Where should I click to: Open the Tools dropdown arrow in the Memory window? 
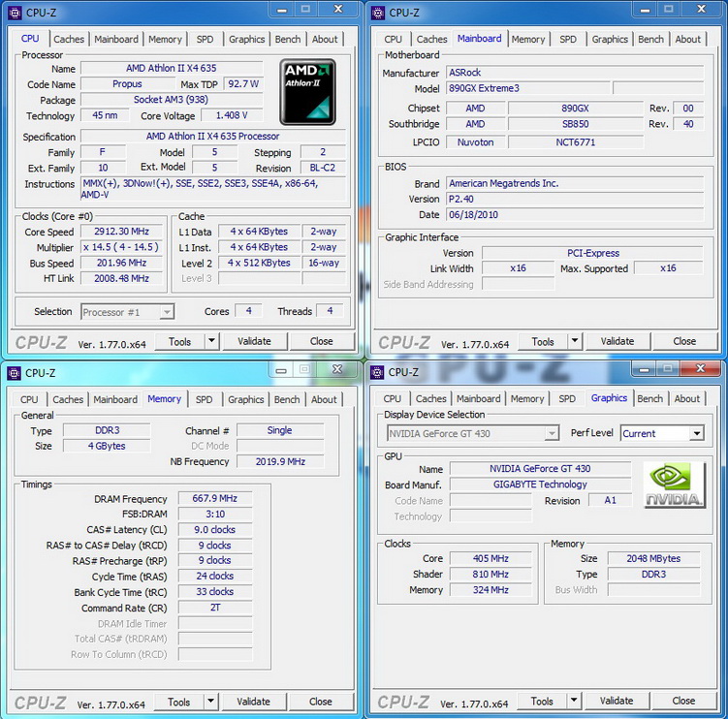coord(210,702)
